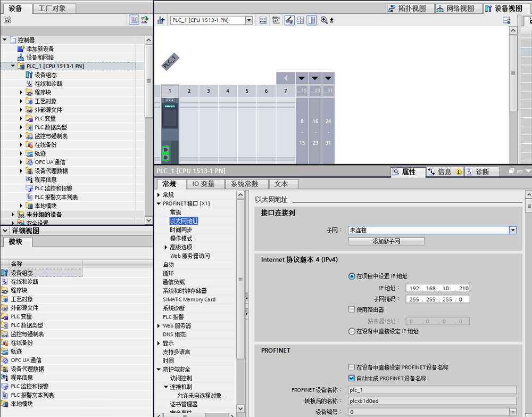Select 在设备中直接设定 IP 地址 radio button
The image size is (532, 417).
(x=352, y=331)
